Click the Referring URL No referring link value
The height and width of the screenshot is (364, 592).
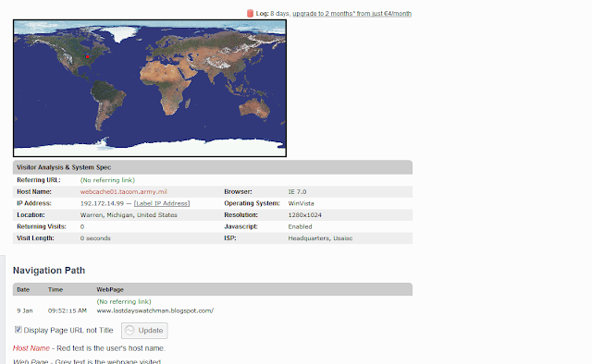[107, 180]
